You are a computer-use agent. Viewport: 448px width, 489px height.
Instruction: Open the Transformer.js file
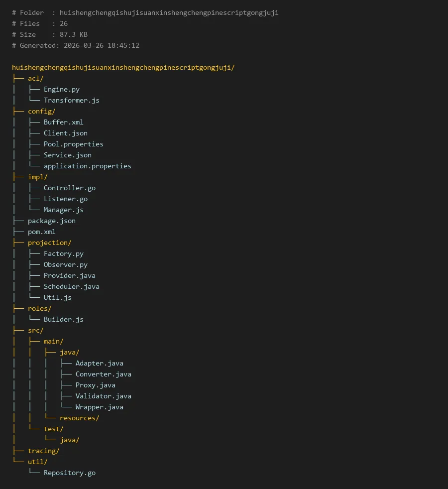(x=71, y=100)
